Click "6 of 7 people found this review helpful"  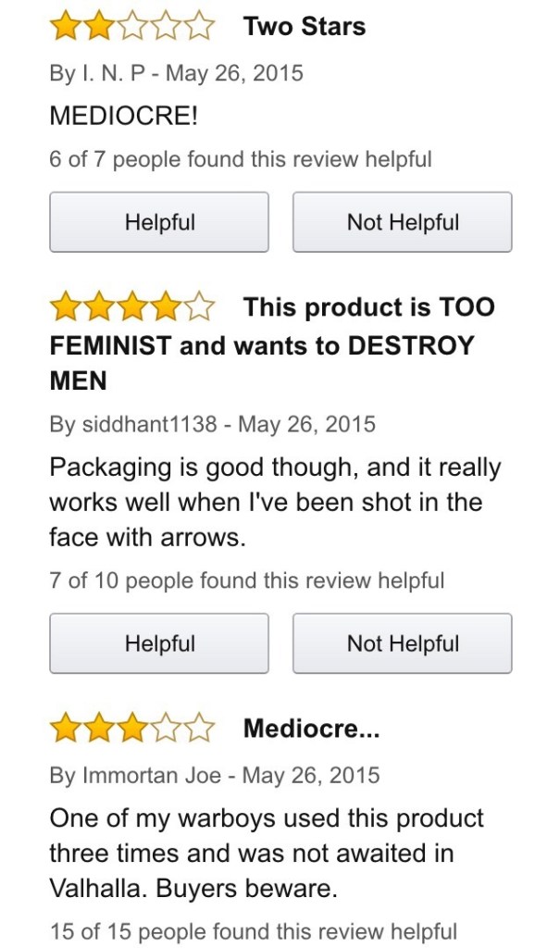click(241, 159)
